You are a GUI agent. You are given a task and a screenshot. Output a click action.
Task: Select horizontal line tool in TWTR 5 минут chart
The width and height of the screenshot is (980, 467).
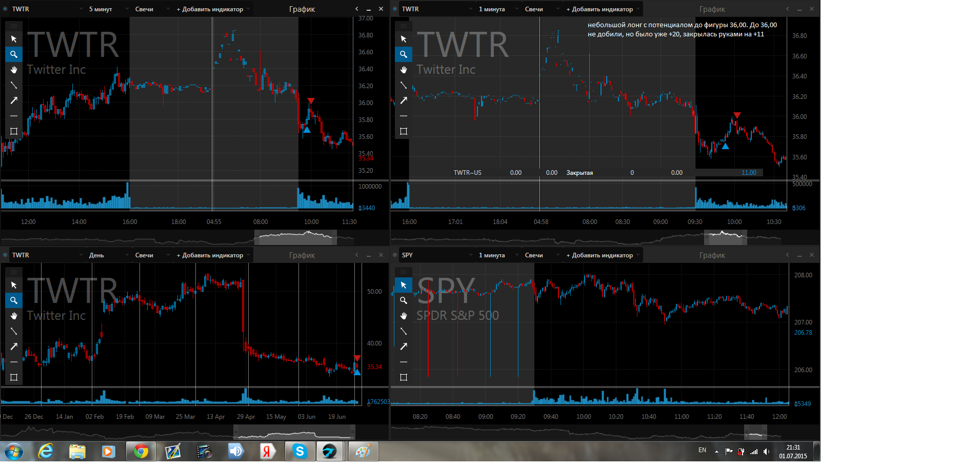coord(14,116)
